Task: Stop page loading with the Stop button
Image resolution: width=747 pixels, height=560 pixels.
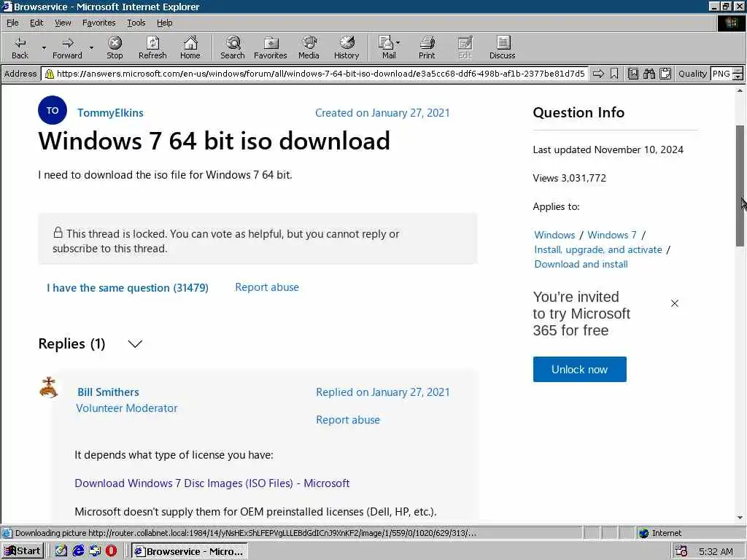Action: (x=115, y=47)
